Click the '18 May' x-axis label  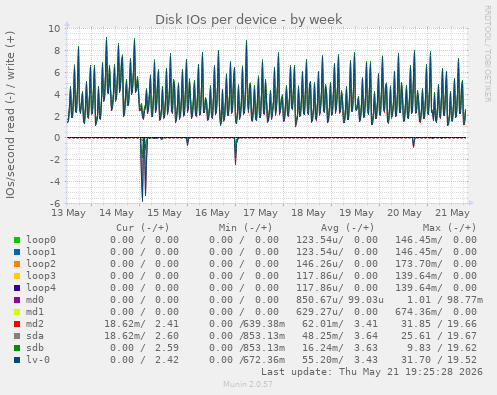click(308, 213)
